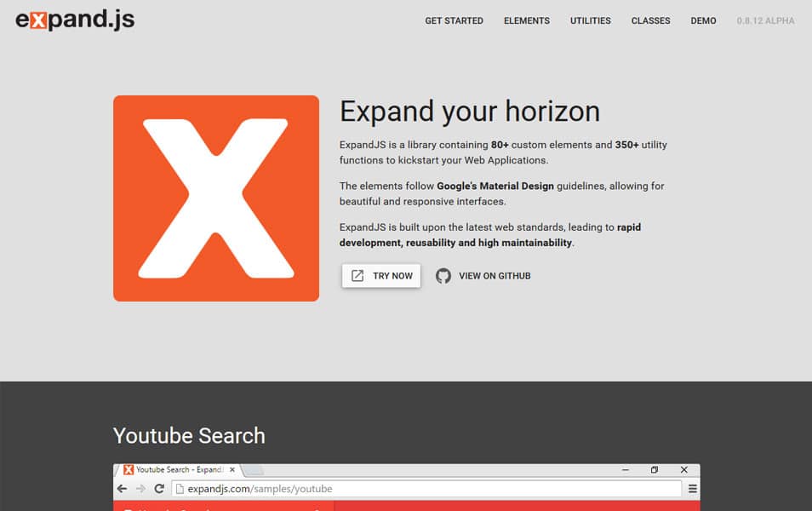This screenshot has width=812, height=511.
Task: Click the expand.js logo in header
Action: [75, 20]
